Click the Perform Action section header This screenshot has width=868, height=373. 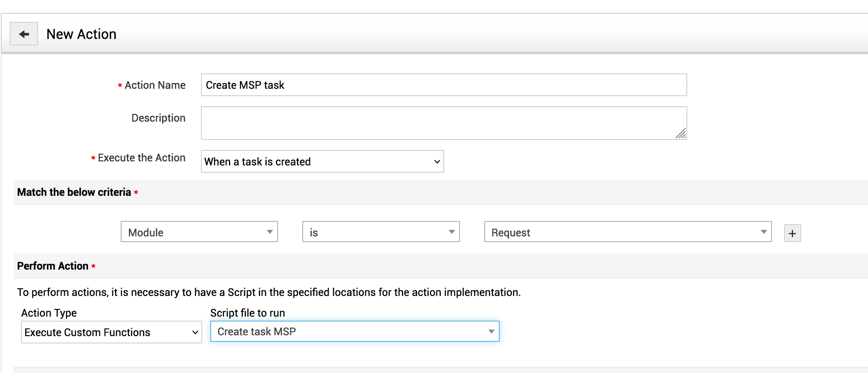click(53, 266)
